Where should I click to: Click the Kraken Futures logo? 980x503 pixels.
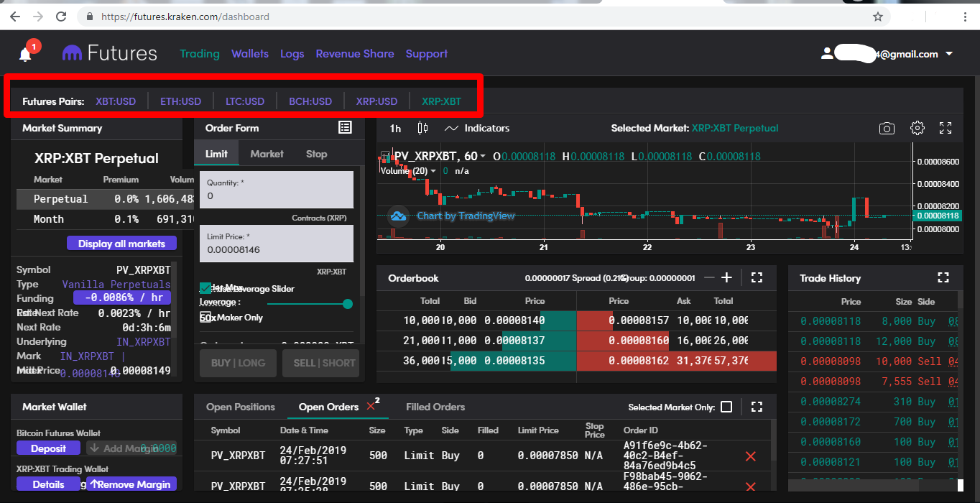coord(109,53)
